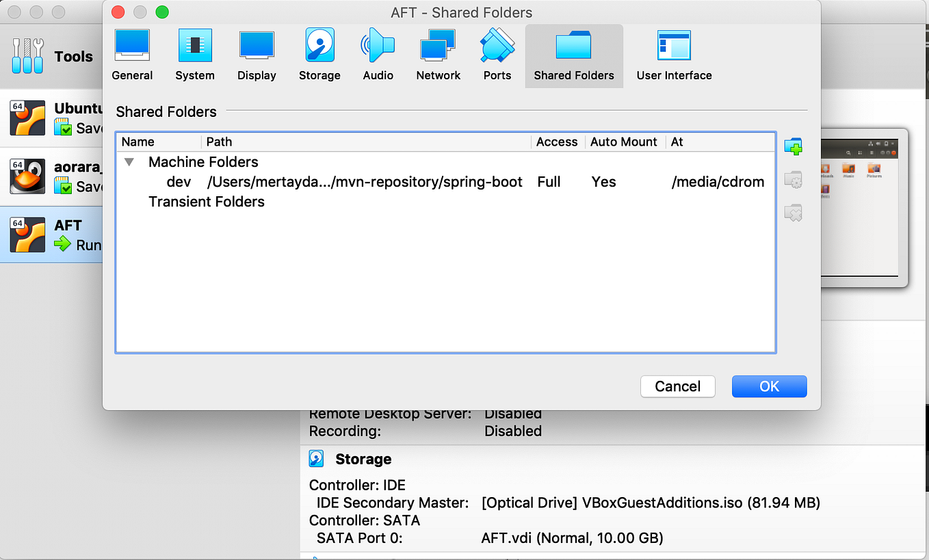Image resolution: width=929 pixels, height=560 pixels.
Task: Open the Ports settings pane
Action: (497, 55)
